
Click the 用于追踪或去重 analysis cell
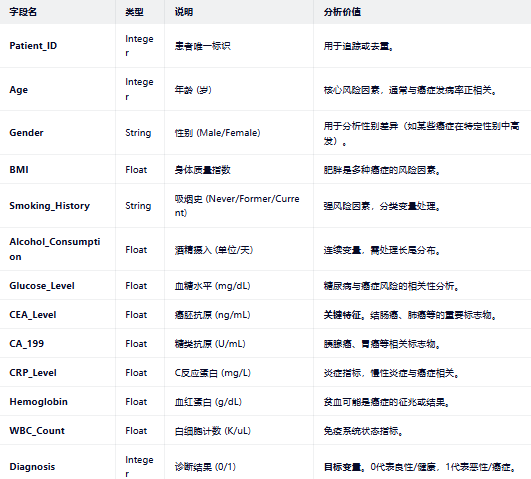pos(359,46)
